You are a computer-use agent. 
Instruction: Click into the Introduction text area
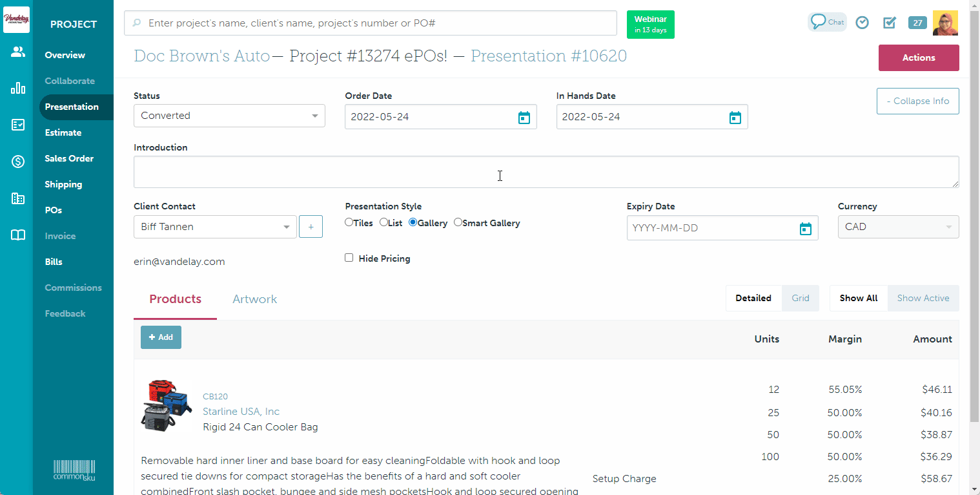(x=546, y=172)
